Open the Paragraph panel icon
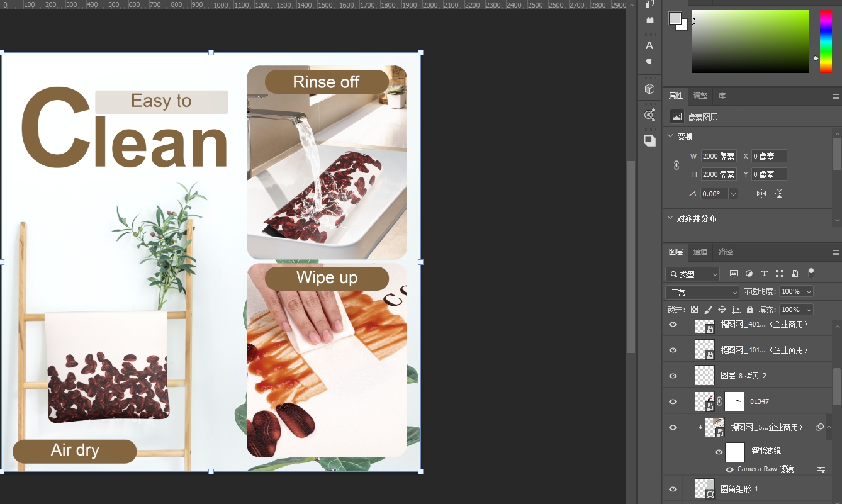 point(649,63)
